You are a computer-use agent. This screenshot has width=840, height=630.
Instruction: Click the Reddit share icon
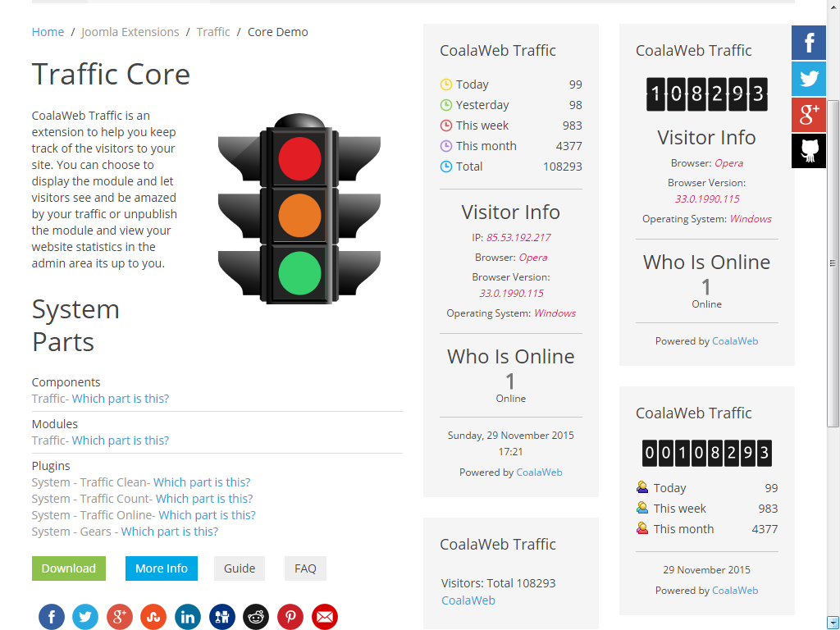(256, 617)
